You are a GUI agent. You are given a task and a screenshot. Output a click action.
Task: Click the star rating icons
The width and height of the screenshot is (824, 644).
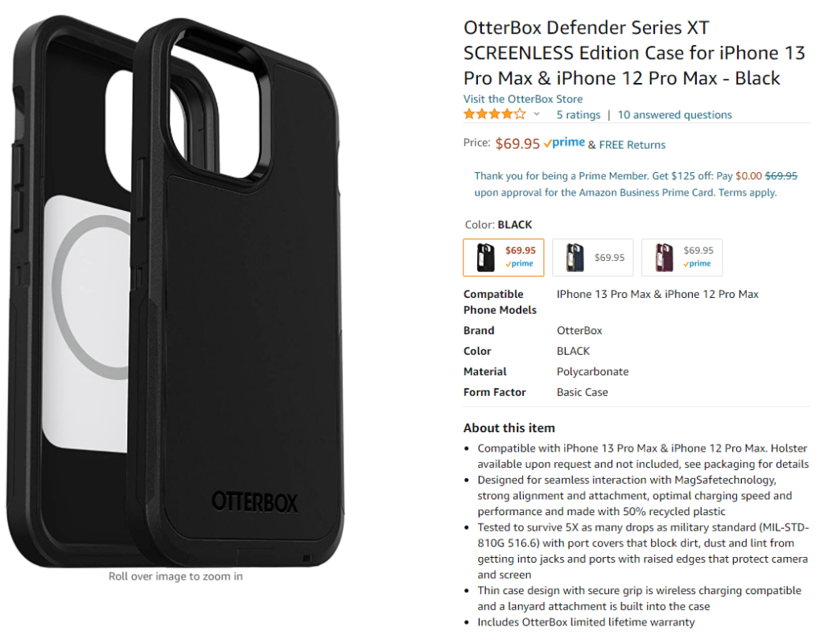[494, 114]
